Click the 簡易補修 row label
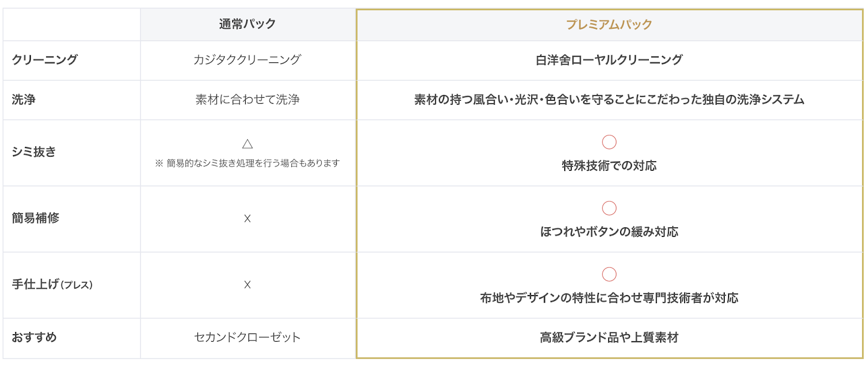The image size is (868, 365). pyautogui.click(x=36, y=218)
